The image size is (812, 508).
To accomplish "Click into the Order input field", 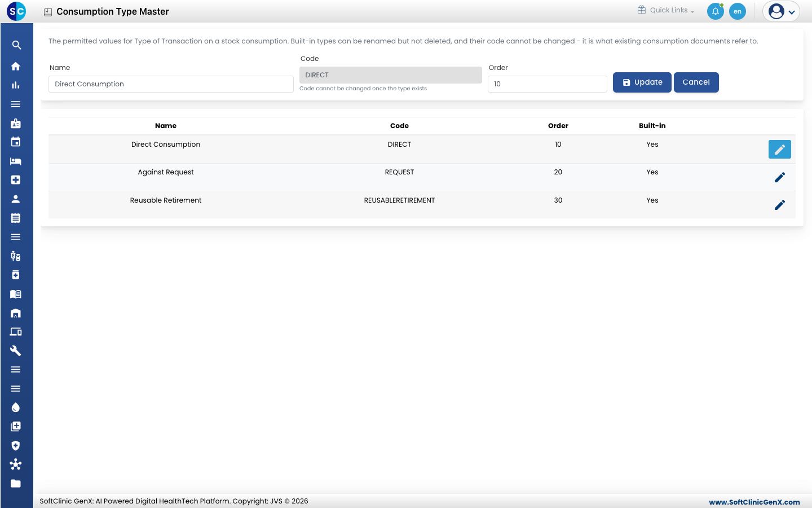I will (x=548, y=84).
